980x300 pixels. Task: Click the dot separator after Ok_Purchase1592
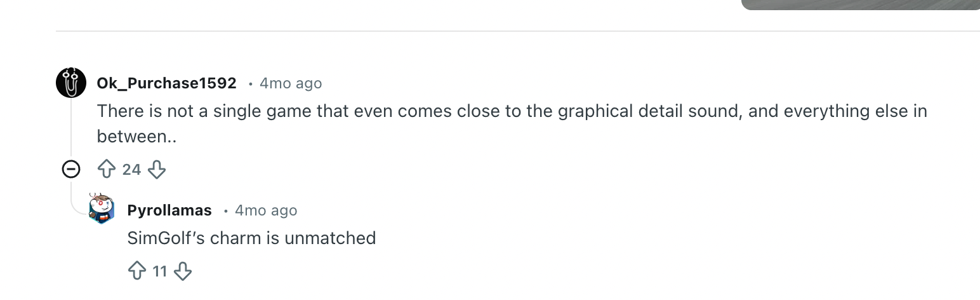pos(251,83)
